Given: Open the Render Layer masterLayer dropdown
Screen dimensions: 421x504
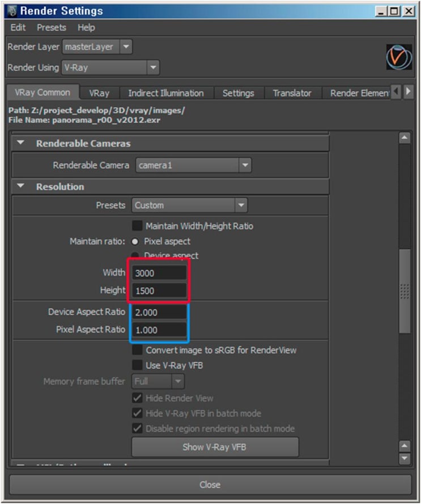Looking at the screenshot, I should click(x=97, y=47).
